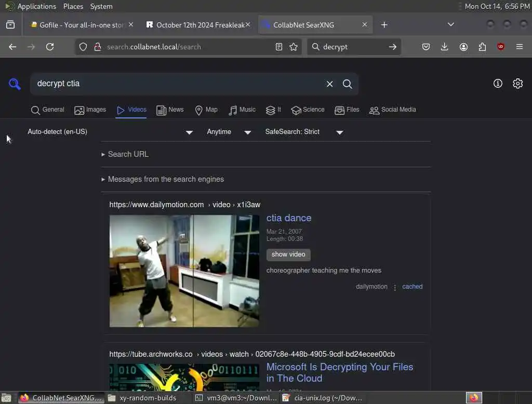Open the cached link for ctia dance

pos(412,287)
